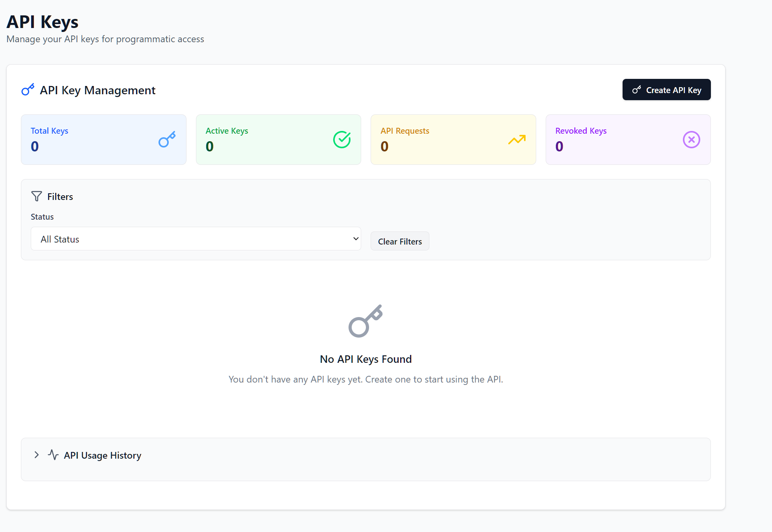Screen dimensions: 772x532
Task: Click the green check circle in Active Keys card
Action: click(x=342, y=139)
